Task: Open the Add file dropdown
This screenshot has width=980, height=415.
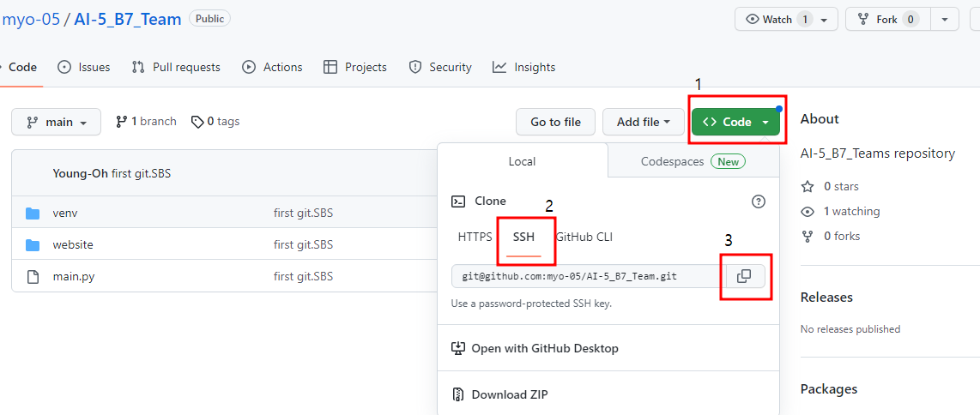Action: [644, 123]
